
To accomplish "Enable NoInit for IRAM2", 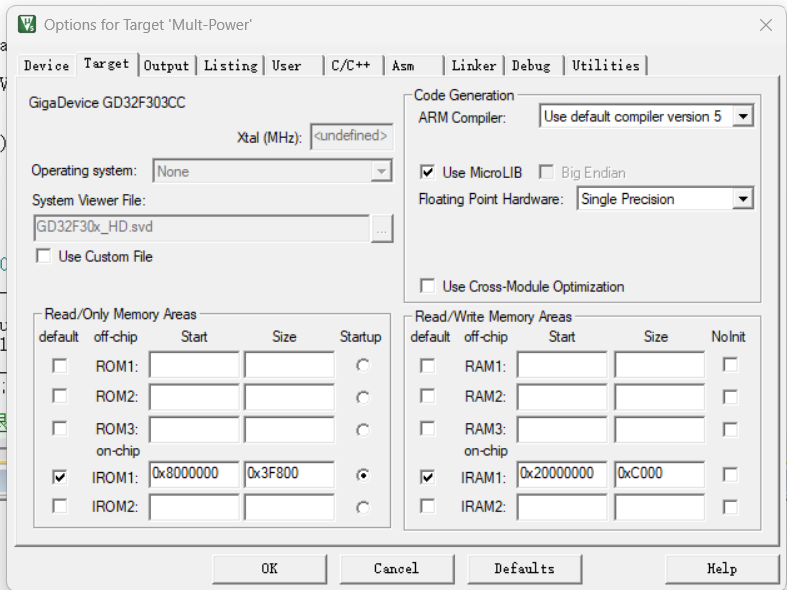I will [x=730, y=507].
